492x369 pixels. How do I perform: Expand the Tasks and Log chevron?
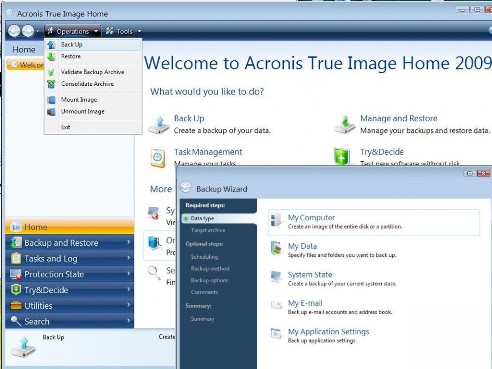pyautogui.click(x=129, y=258)
